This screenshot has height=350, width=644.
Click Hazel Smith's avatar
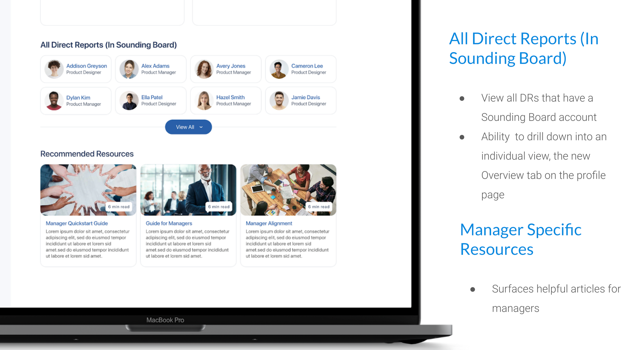(204, 101)
